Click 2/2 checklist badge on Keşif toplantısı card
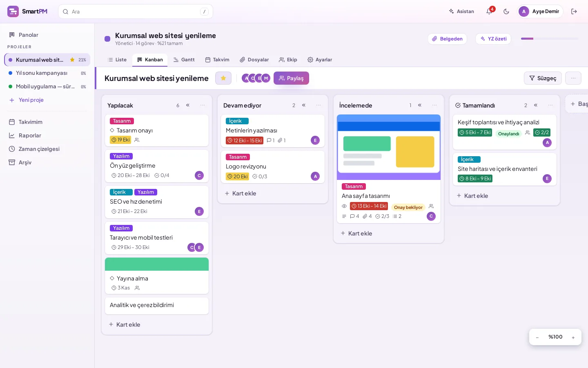 pos(542,132)
